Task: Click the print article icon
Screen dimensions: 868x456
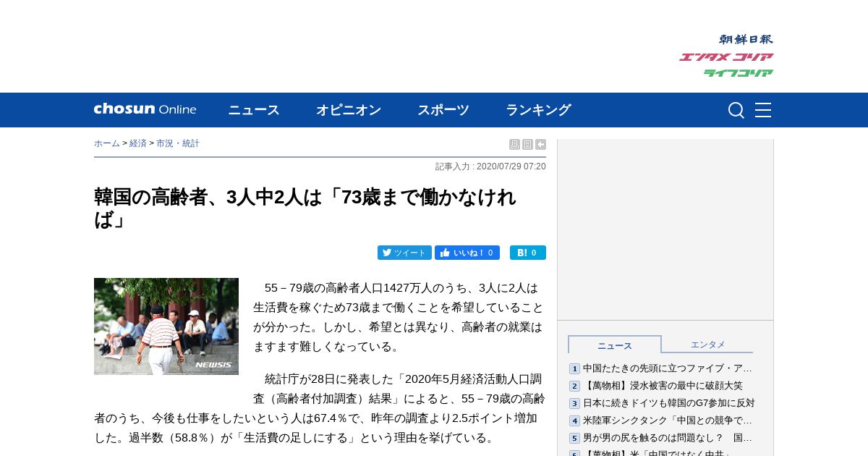Action: point(514,144)
